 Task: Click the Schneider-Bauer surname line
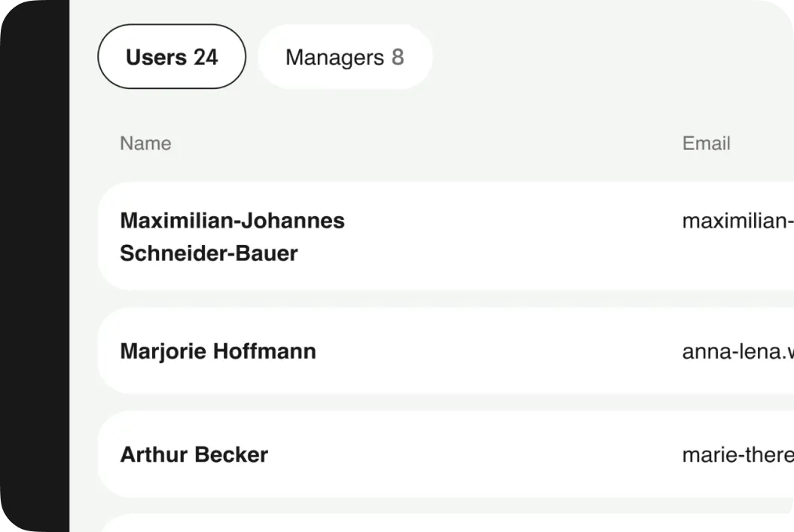209,253
